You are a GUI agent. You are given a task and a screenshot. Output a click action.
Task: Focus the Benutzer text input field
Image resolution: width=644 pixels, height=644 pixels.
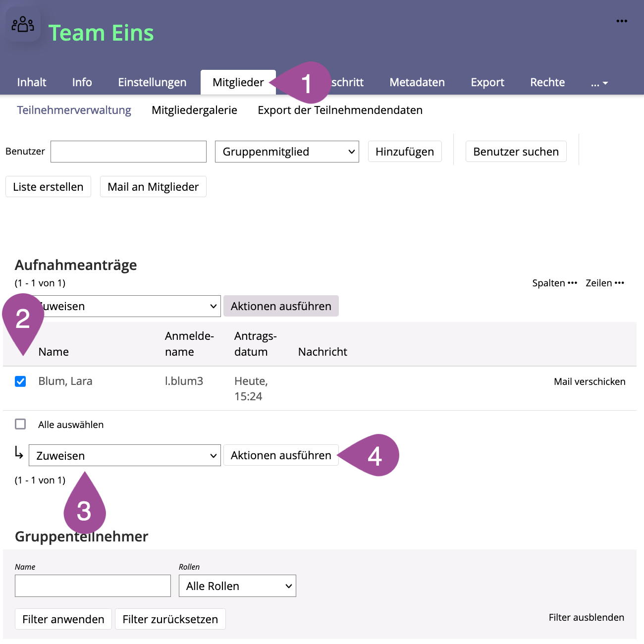(x=128, y=152)
